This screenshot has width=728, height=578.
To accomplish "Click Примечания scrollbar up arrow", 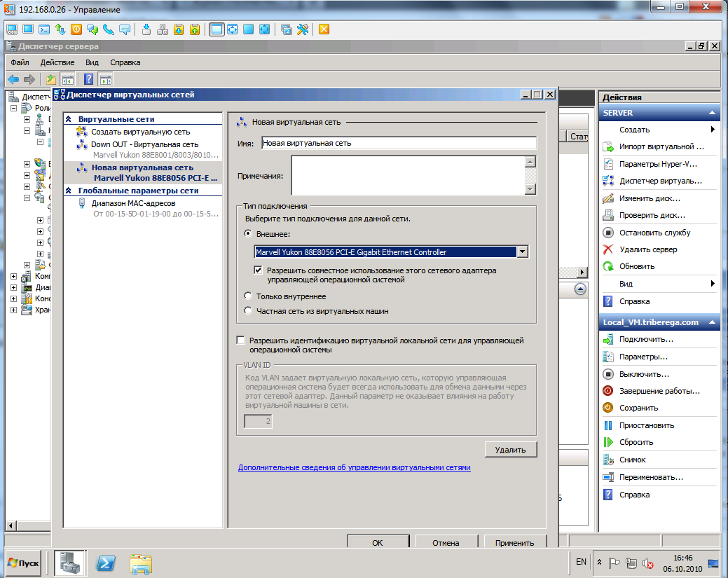I will pyautogui.click(x=530, y=162).
